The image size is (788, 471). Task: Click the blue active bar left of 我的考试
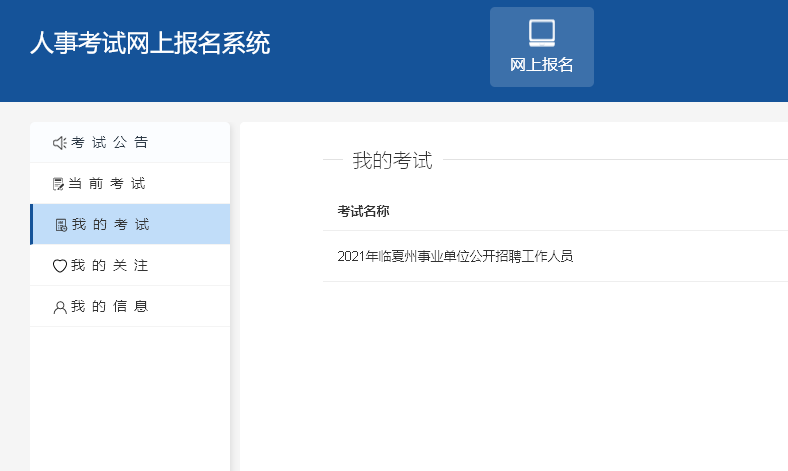[32, 224]
